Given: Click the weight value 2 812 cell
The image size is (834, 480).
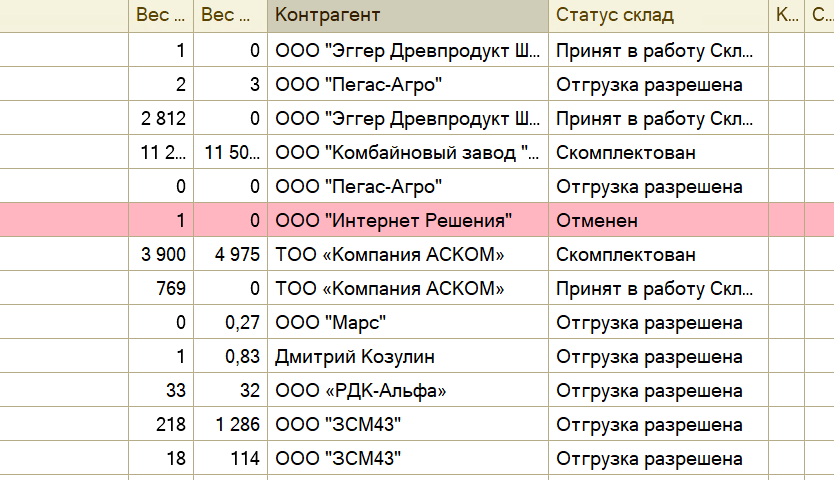Looking at the screenshot, I should click(x=161, y=118).
